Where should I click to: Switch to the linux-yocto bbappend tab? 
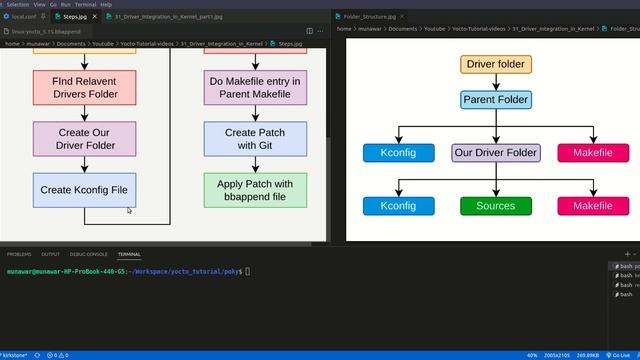click(x=46, y=31)
